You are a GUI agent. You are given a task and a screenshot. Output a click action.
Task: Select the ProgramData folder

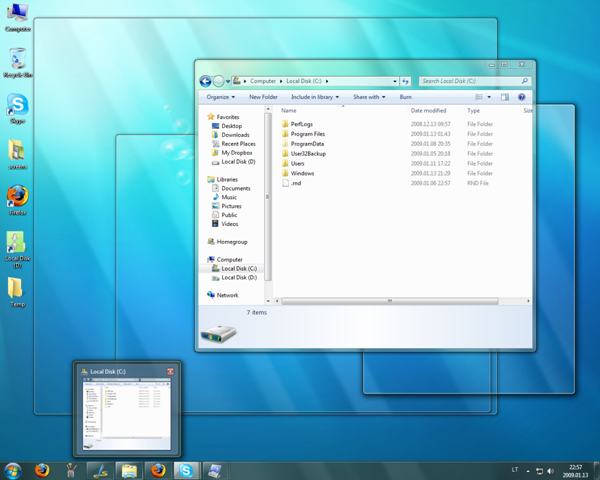click(x=303, y=144)
